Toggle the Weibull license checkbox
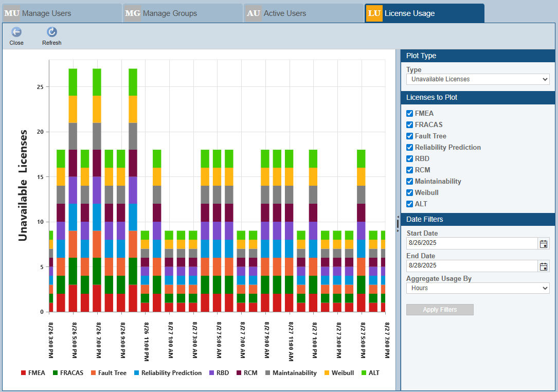 pyautogui.click(x=410, y=193)
